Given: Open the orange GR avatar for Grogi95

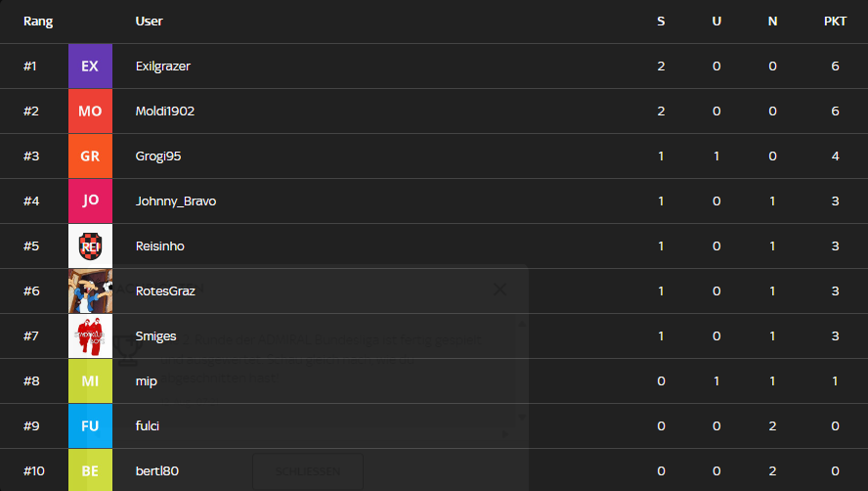Looking at the screenshot, I should coord(90,156).
